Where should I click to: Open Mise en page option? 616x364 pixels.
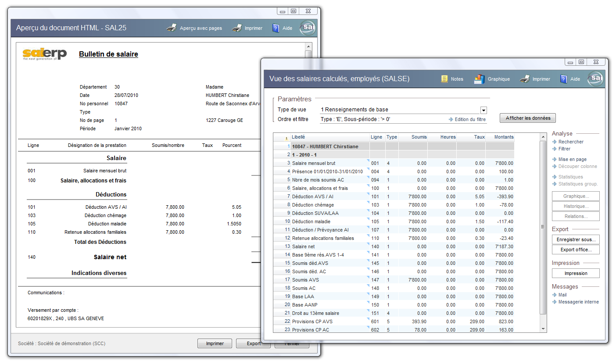(572, 159)
